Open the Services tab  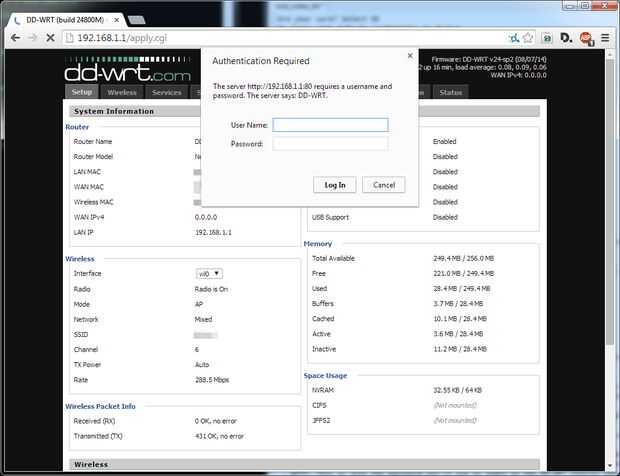pyautogui.click(x=166, y=92)
